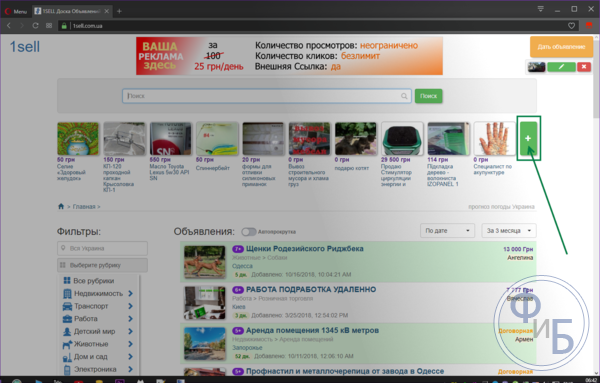Open Стимулятор циркуляции энергии listing

(402, 154)
